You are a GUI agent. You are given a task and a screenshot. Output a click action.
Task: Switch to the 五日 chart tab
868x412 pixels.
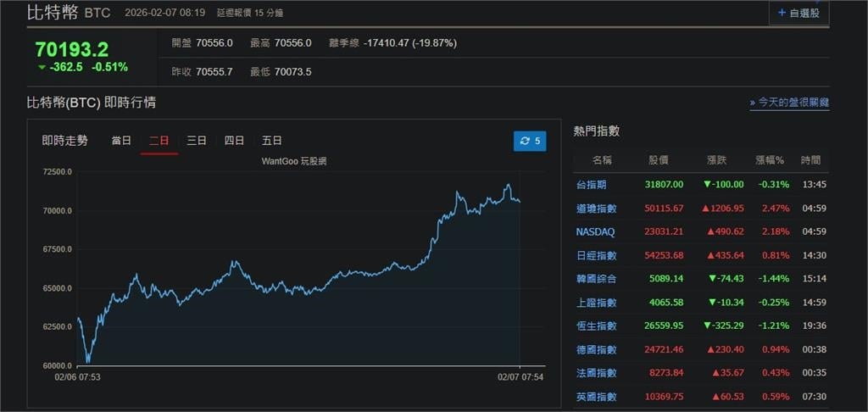(x=272, y=141)
